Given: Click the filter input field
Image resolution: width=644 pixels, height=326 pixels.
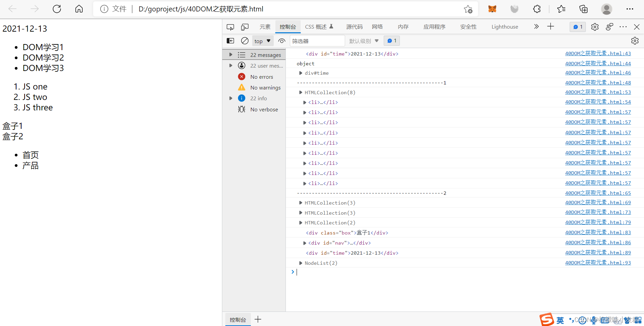Looking at the screenshot, I should pos(317,41).
